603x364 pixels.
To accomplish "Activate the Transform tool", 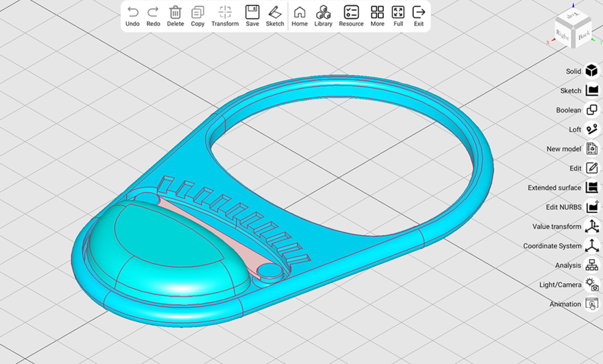I will (x=225, y=13).
